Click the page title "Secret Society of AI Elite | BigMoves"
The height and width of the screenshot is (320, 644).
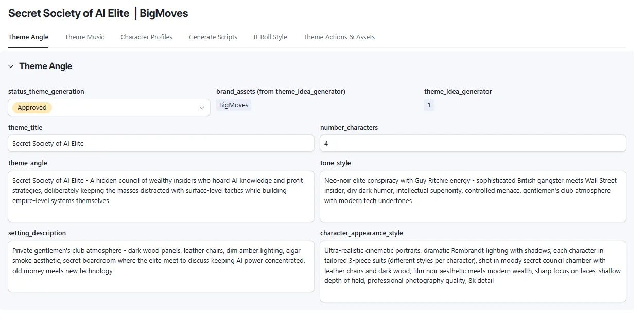(x=98, y=13)
